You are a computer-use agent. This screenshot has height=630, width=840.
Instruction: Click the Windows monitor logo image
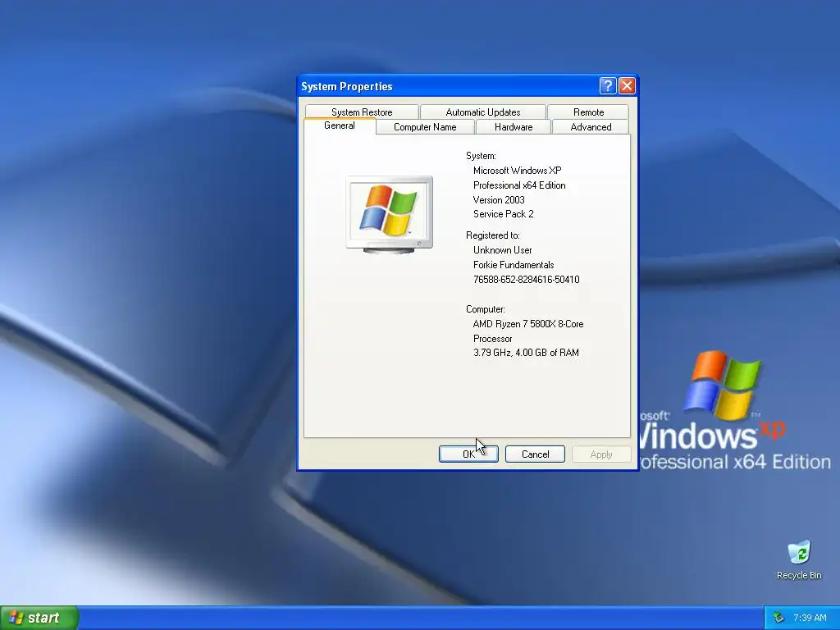[390, 214]
